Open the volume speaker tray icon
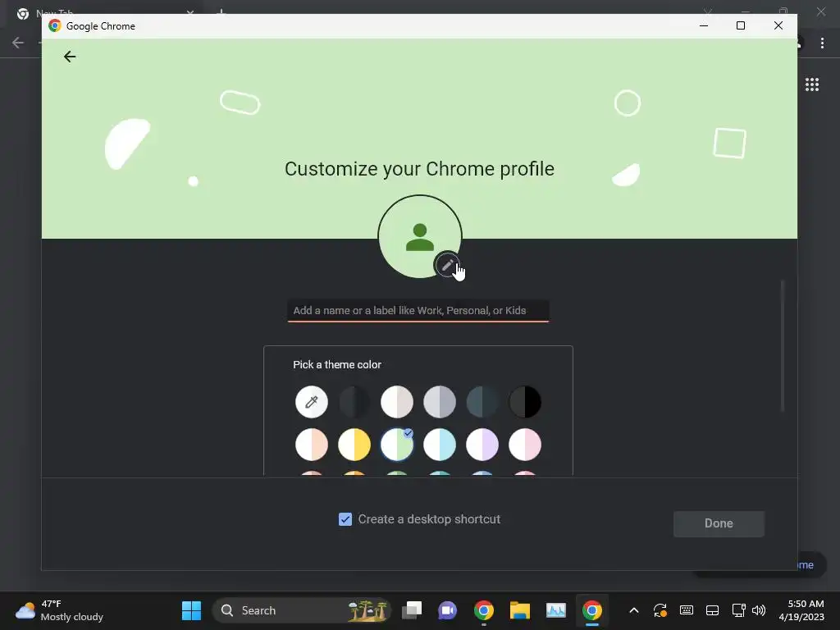The image size is (840, 630). pyautogui.click(x=759, y=610)
